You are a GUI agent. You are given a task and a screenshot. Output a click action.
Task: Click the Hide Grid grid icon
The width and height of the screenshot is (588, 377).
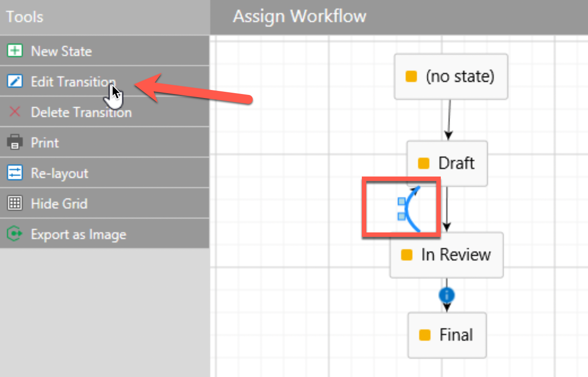point(15,204)
